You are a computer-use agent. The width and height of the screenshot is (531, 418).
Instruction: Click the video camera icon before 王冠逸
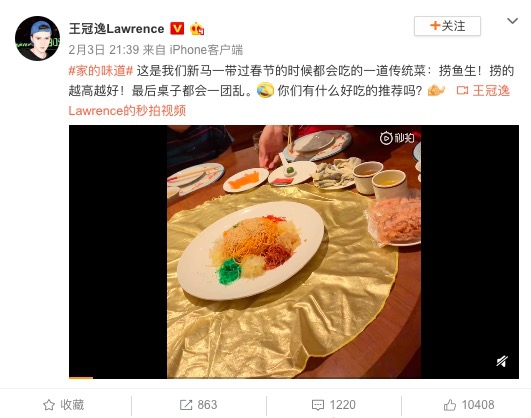tap(462, 91)
